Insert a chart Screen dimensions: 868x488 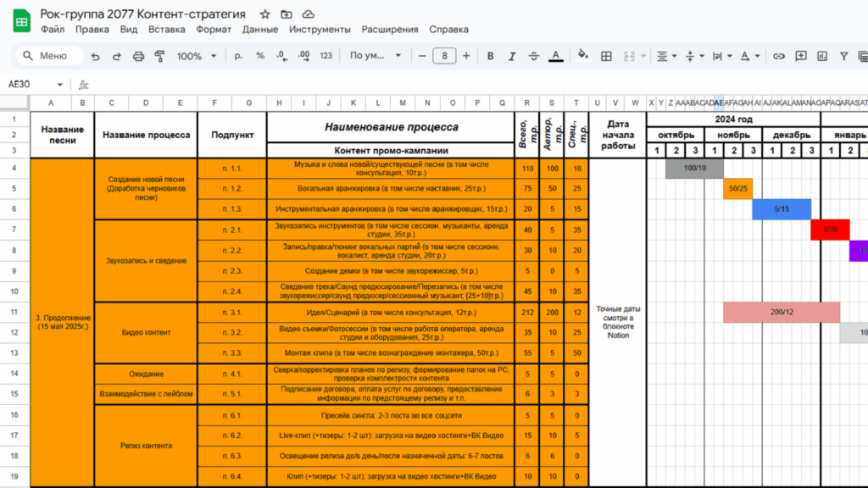(822, 56)
